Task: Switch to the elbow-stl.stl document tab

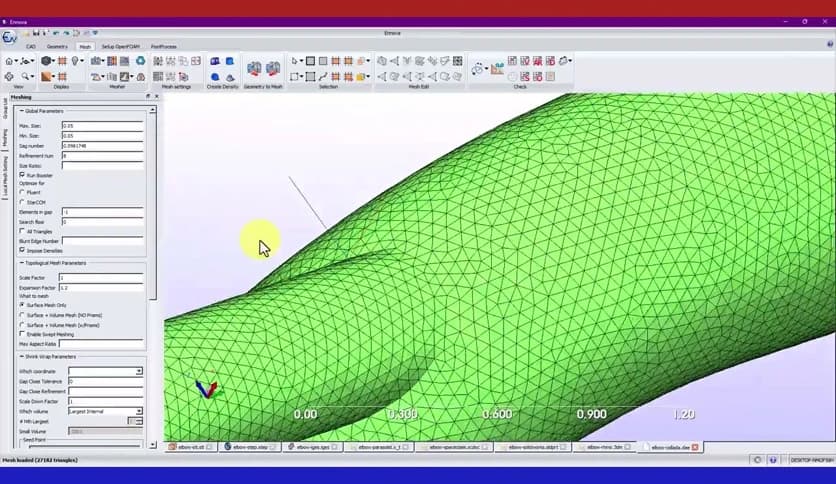Action: point(191,447)
